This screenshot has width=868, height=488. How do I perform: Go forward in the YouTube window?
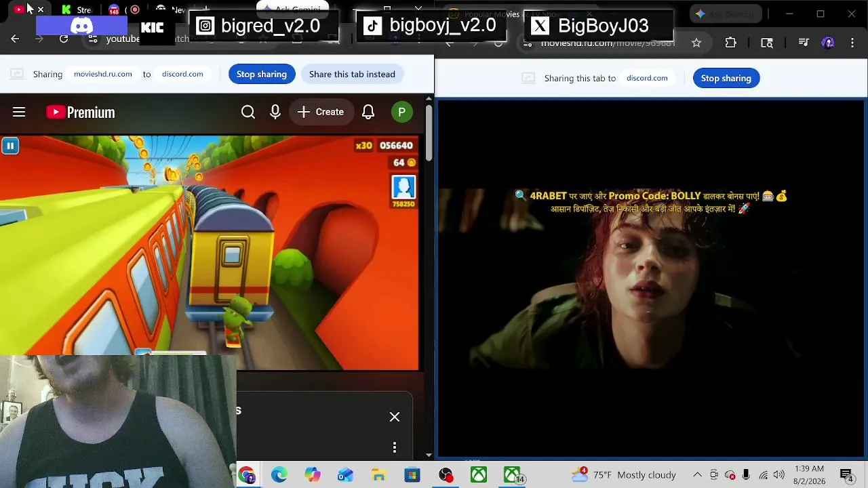tap(39, 39)
